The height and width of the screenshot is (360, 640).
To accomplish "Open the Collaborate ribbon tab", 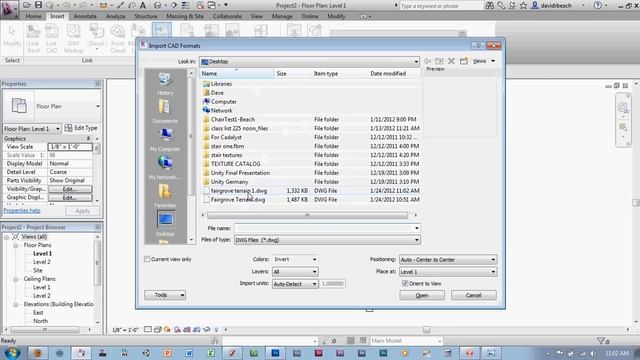I will click(x=227, y=16).
